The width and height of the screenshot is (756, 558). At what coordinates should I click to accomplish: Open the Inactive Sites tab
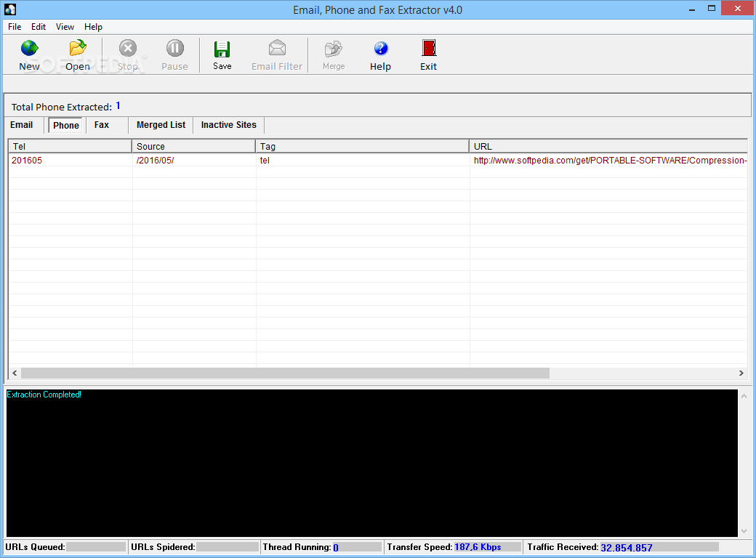(x=228, y=125)
